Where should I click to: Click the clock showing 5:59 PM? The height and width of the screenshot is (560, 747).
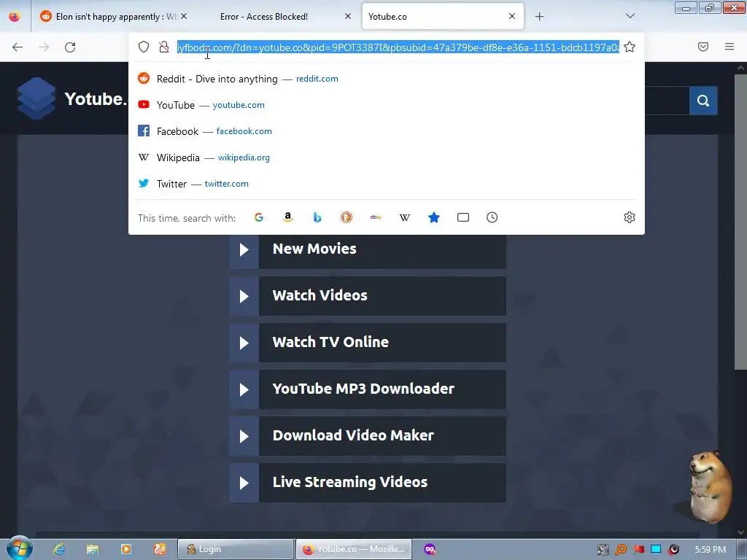[x=710, y=550]
